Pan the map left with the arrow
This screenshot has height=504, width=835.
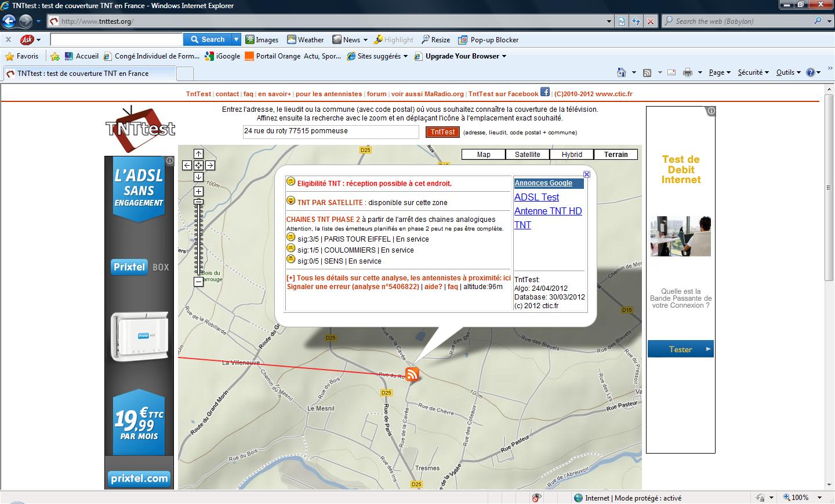pos(187,165)
